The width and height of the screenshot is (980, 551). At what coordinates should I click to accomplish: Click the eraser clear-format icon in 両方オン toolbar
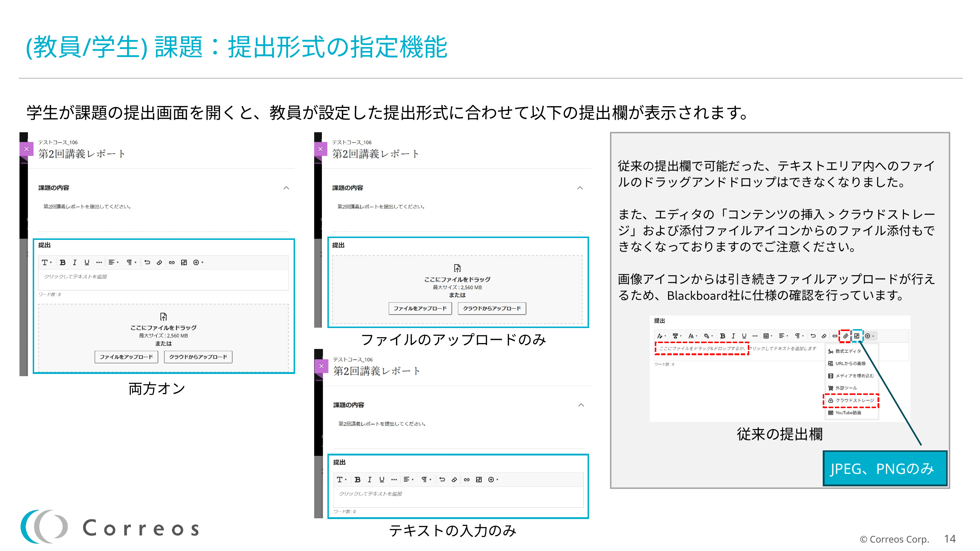(159, 262)
